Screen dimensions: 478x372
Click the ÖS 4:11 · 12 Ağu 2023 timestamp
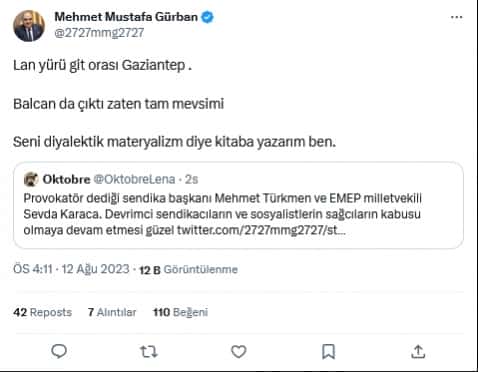71,269
